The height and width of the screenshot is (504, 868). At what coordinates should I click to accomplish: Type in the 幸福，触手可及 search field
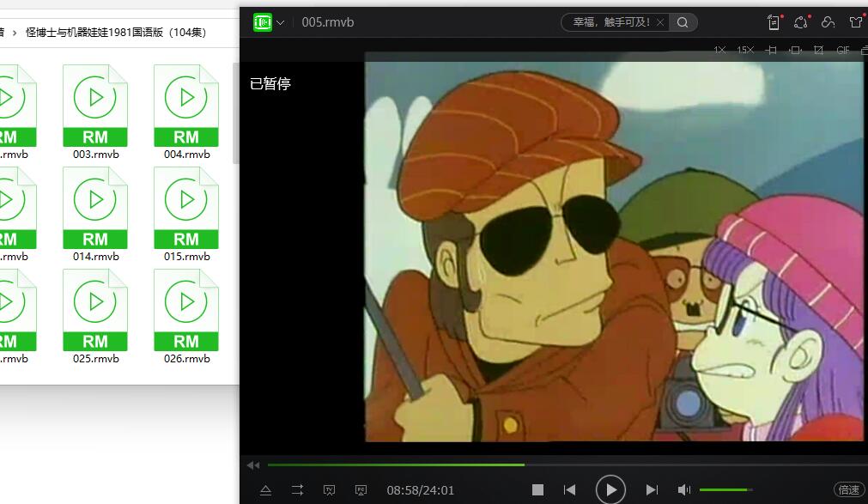pos(610,22)
